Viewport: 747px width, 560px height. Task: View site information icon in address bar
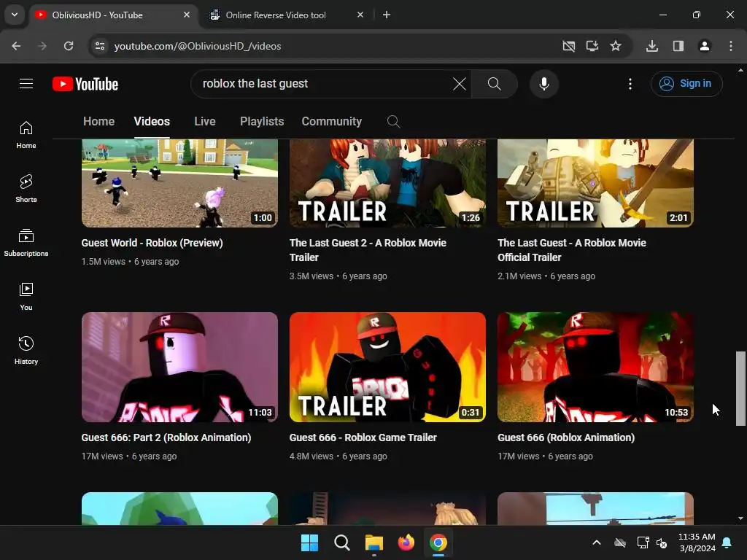click(100, 46)
